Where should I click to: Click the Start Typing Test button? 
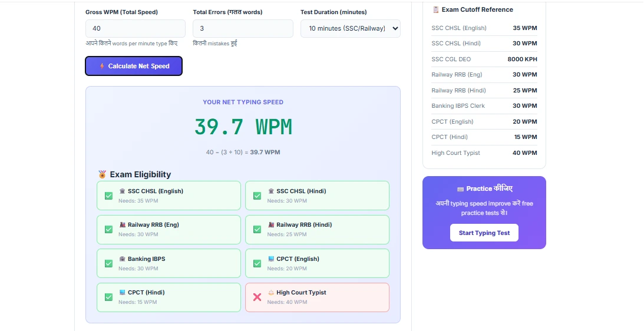pyautogui.click(x=484, y=233)
